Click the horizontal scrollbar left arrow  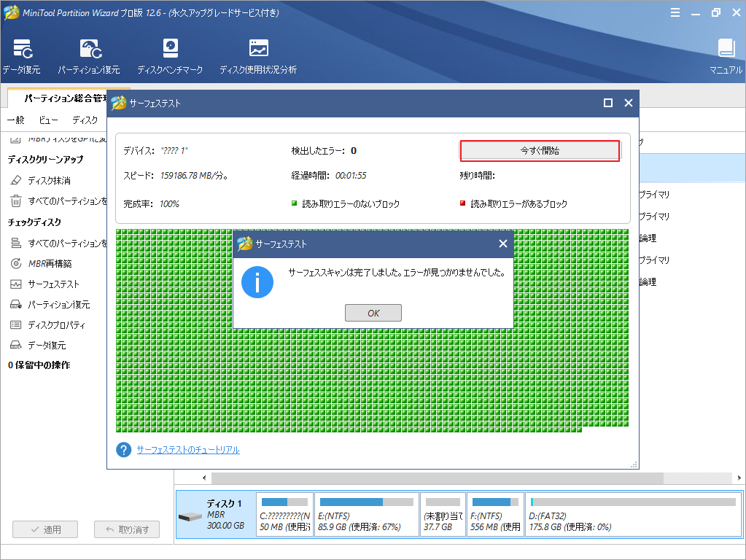click(204, 478)
